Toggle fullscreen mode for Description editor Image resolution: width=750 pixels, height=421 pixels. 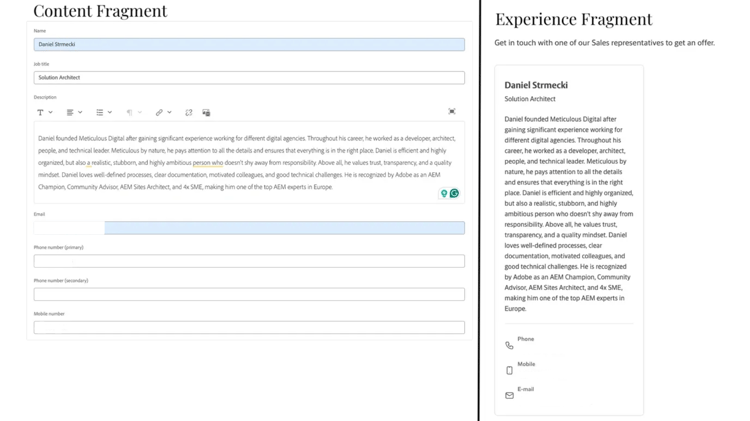(x=452, y=111)
